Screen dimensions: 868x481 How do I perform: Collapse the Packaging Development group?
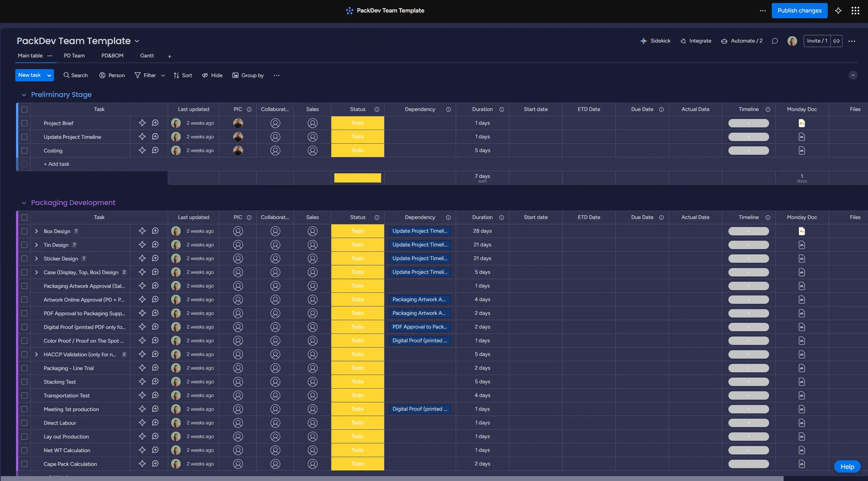coord(25,203)
